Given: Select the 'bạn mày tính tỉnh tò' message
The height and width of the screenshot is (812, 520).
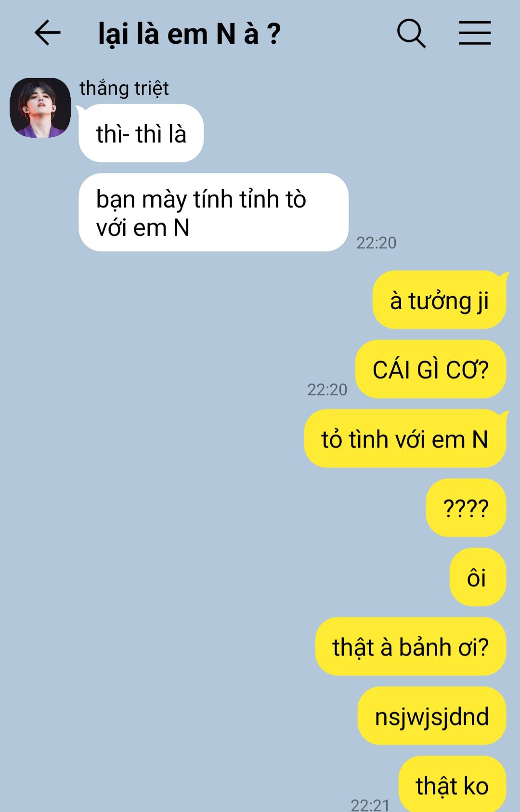Looking at the screenshot, I should point(213,212).
